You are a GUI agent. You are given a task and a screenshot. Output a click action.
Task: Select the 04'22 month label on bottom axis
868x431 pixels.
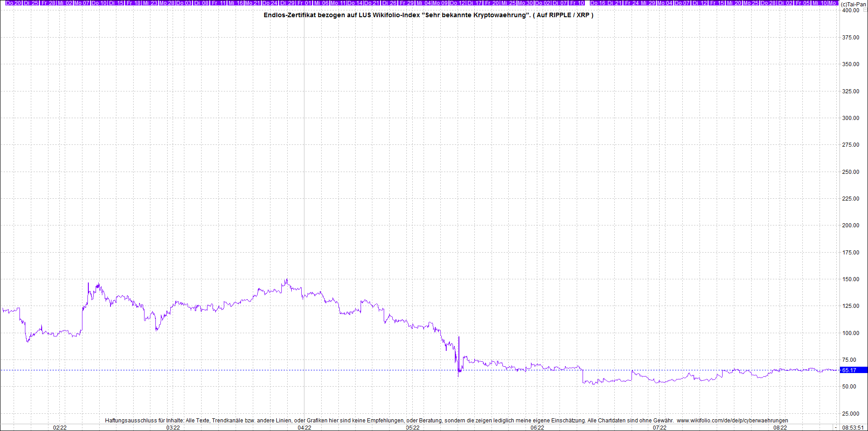point(304,427)
